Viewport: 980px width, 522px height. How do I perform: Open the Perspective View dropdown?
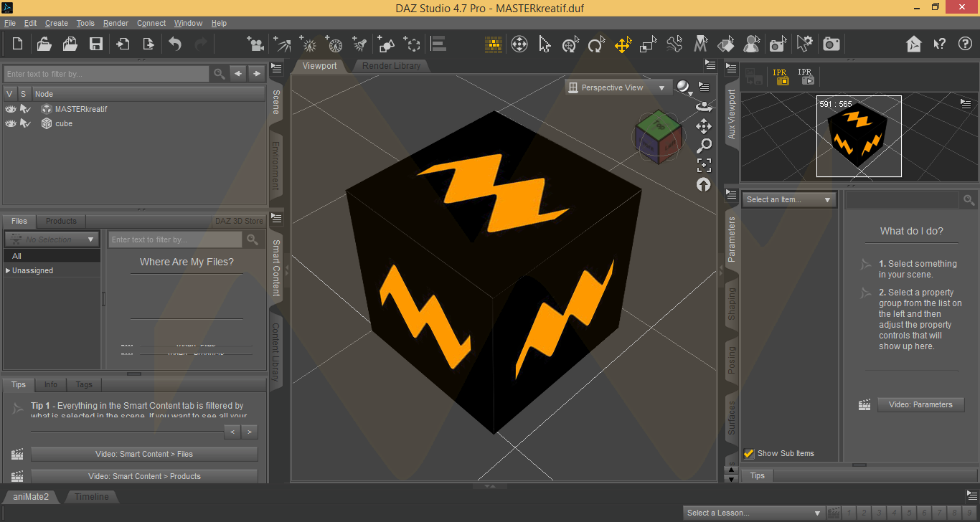coord(618,87)
